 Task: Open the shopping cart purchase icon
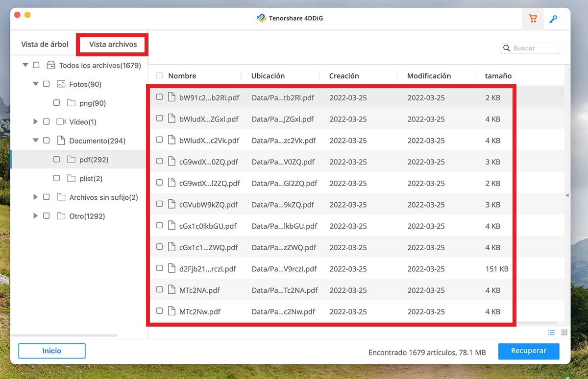pyautogui.click(x=533, y=19)
